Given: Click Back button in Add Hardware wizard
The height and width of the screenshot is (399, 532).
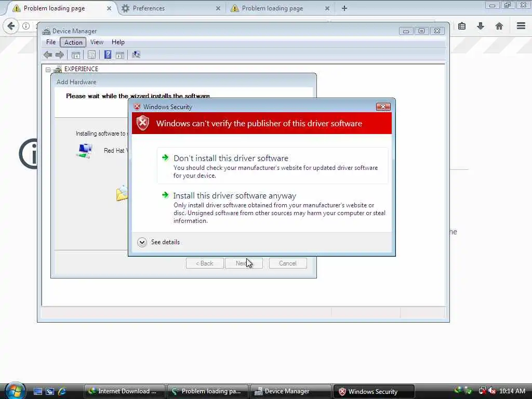Looking at the screenshot, I should [x=205, y=263].
